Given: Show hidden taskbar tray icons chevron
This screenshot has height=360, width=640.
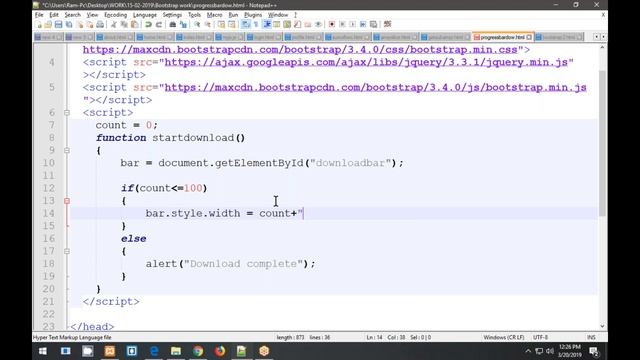Looking at the screenshot, I should coord(528,351).
